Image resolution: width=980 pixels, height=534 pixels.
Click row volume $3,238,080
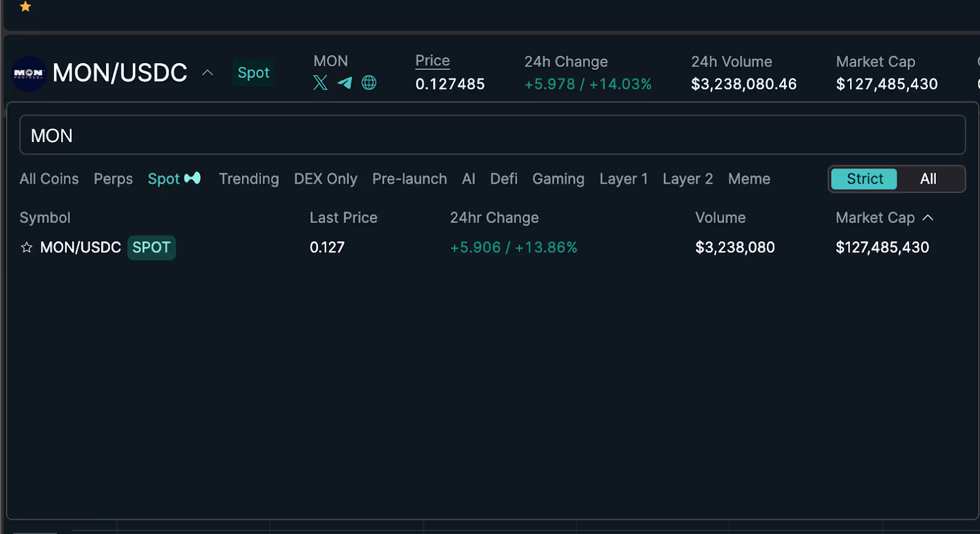point(735,247)
